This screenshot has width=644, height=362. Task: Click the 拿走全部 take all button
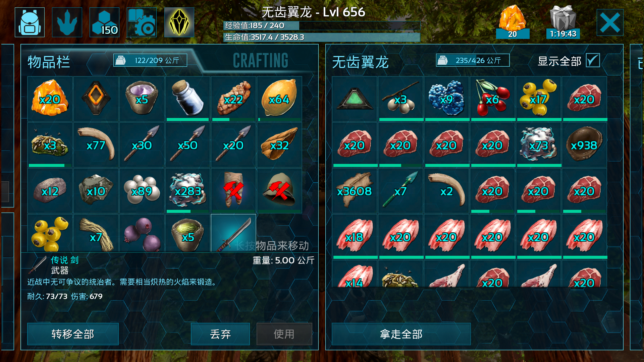[401, 334]
